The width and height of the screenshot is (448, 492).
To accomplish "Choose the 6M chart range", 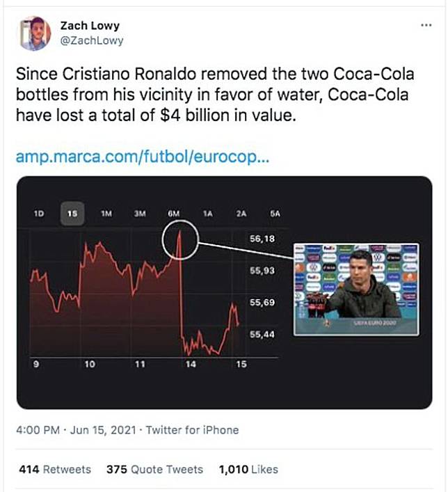I will coord(174,214).
